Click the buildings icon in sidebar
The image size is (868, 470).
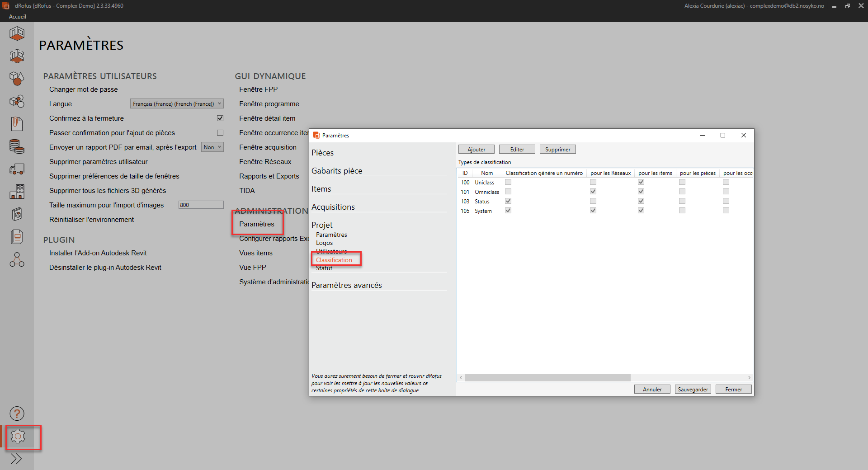coord(17,192)
